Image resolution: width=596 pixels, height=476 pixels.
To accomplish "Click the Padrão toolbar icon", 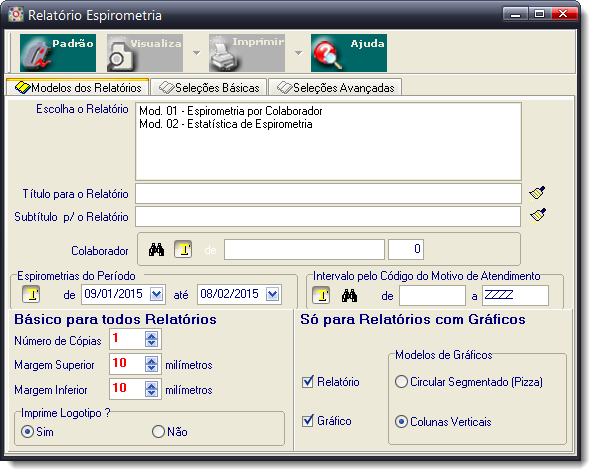I will coord(58,53).
